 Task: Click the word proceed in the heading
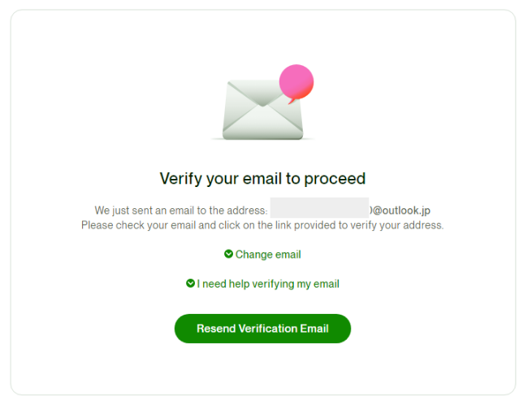pyautogui.click(x=335, y=179)
